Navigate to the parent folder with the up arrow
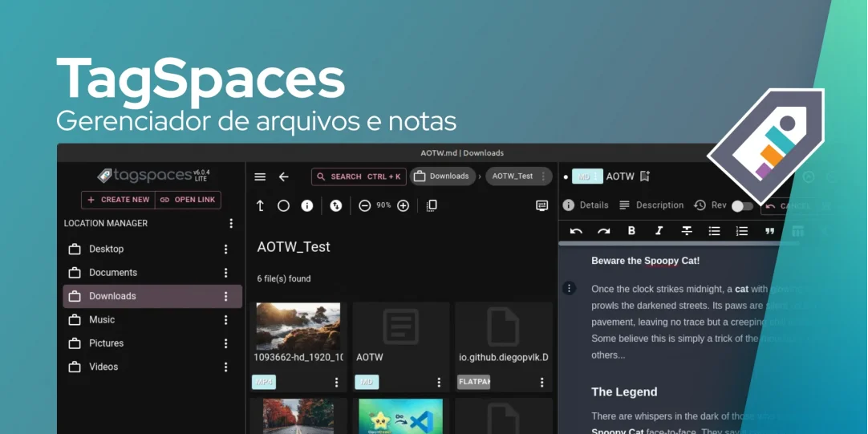This screenshot has height=434, width=868. point(260,206)
